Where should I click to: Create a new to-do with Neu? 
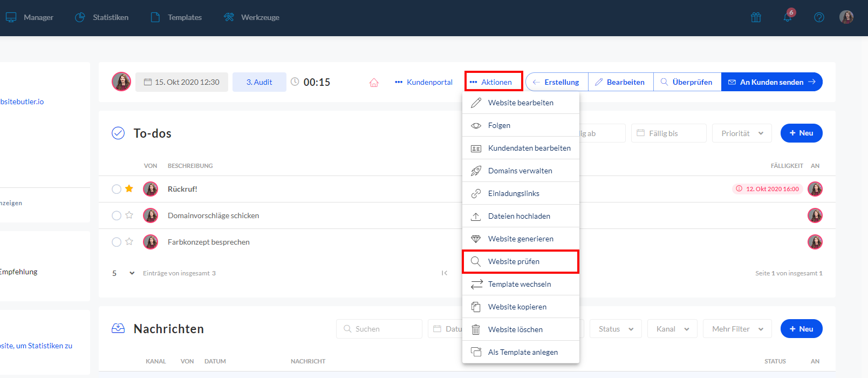coord(802,133)
